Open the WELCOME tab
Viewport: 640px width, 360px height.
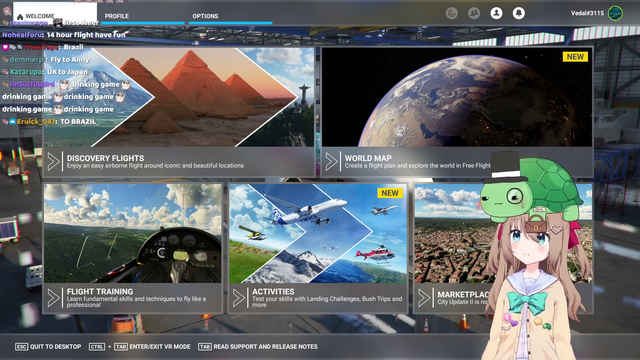55,13
